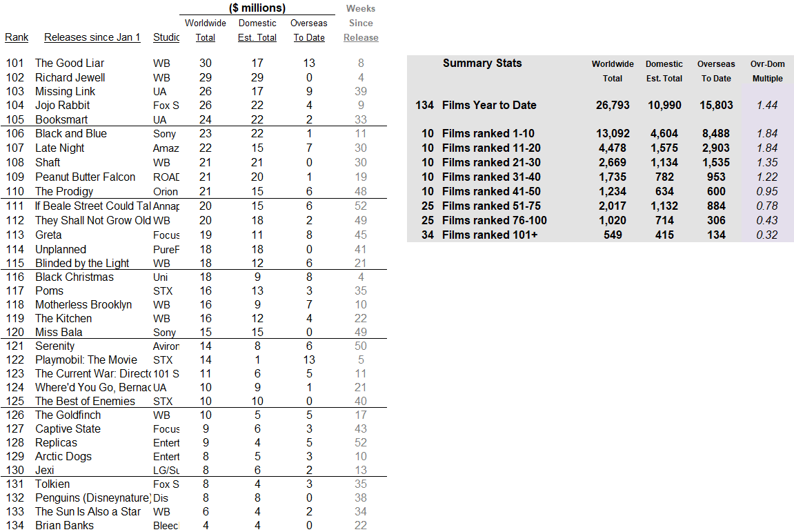Click the Films Year to Date label
The image size is (794, 532).
489,106
